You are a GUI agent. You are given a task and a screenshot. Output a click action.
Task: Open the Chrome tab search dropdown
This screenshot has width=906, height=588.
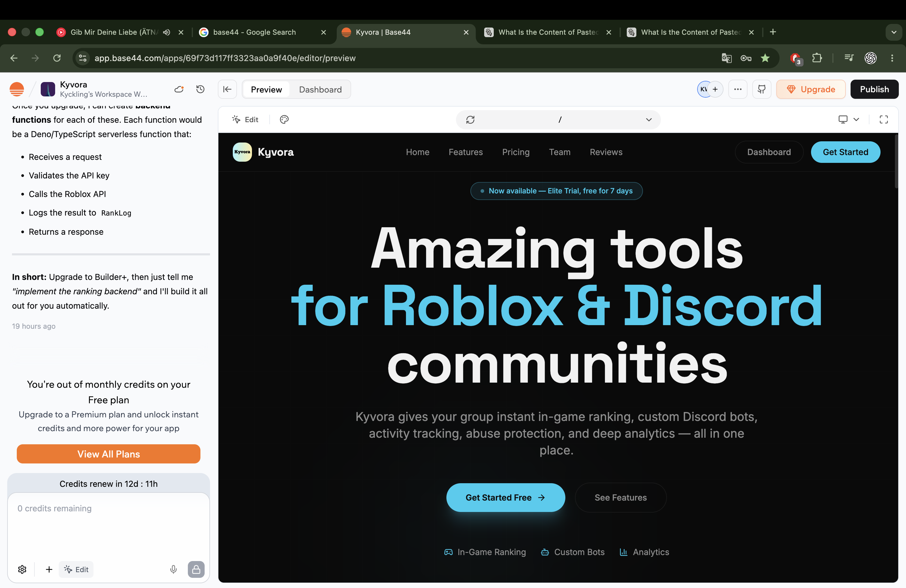click(894, 32)
